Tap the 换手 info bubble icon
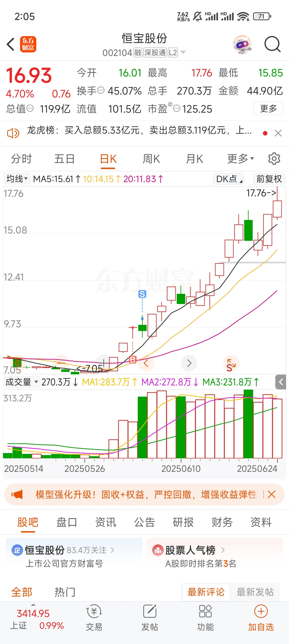The image size is (289, 644). point(101,90)
